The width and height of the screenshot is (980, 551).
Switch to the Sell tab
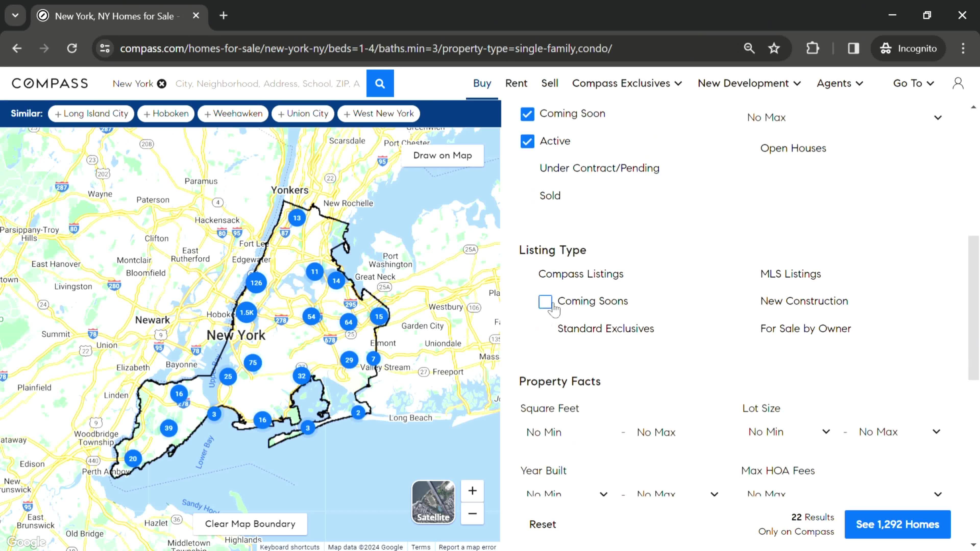549,83
